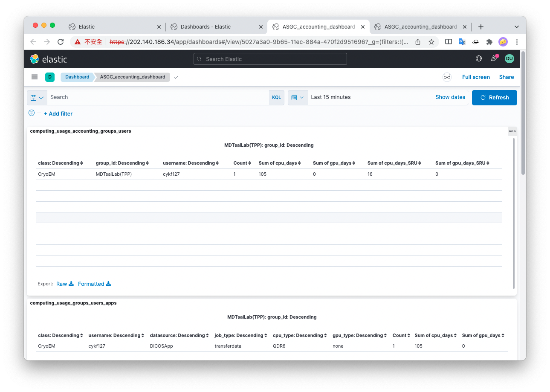Click the Last 15 minutes time range
Viewport: 550px width, 392px height.
(x=331, y=97)
